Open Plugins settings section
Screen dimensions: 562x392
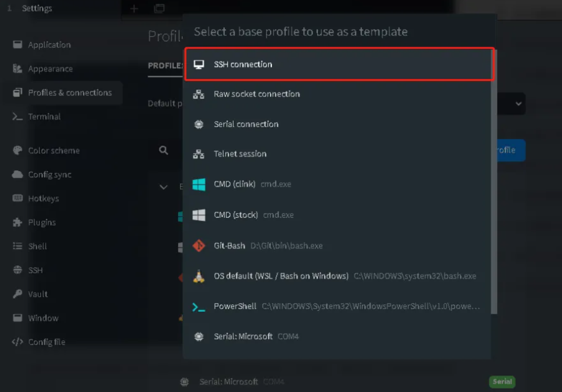point(63,223)
